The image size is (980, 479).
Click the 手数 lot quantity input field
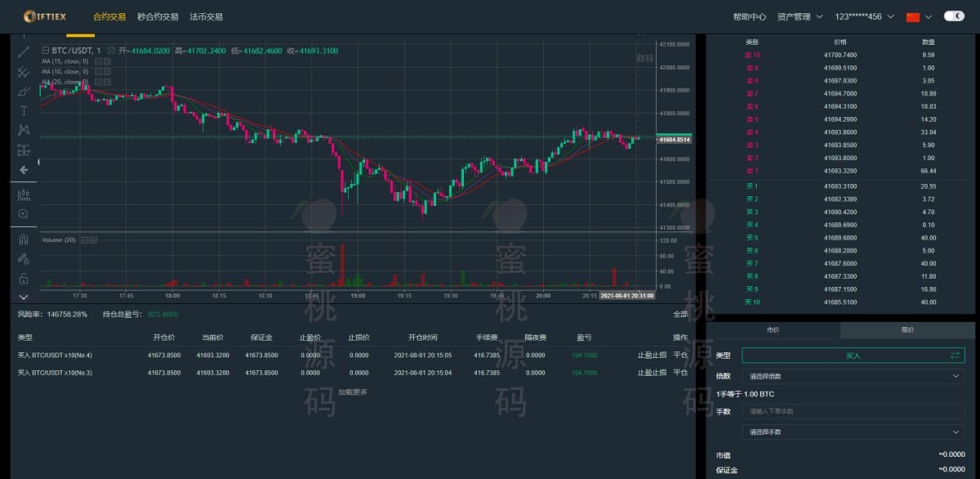tap(853, 411)
